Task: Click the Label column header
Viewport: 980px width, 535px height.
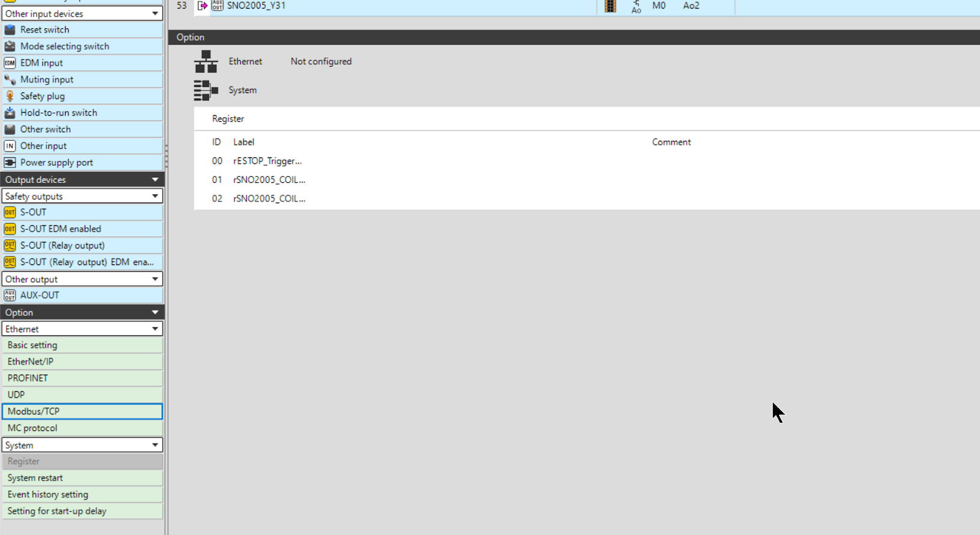Action: 244,142
